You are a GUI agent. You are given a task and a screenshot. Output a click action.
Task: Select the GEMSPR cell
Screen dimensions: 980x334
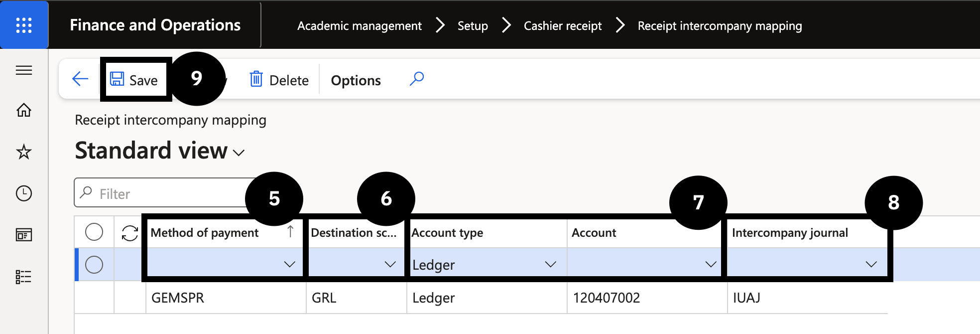(226, 298)
